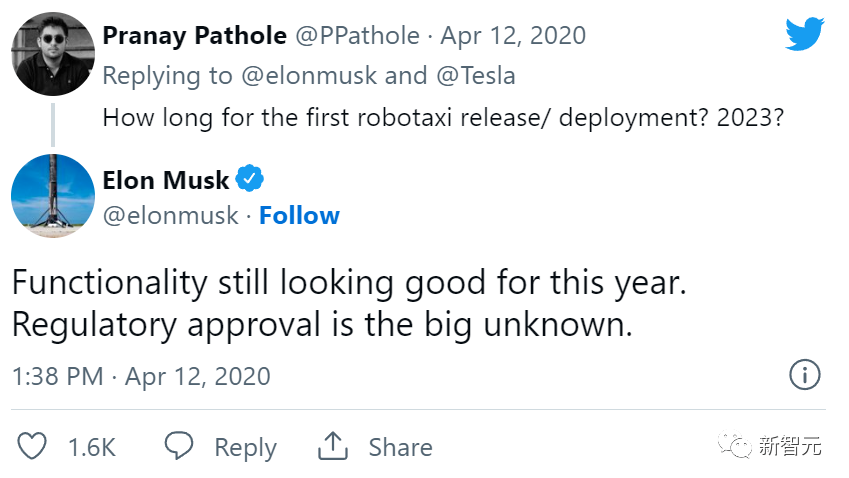Screen dimensions: 849x478
Task: Follow the @elonmusk account
Action: coord(299,215)
